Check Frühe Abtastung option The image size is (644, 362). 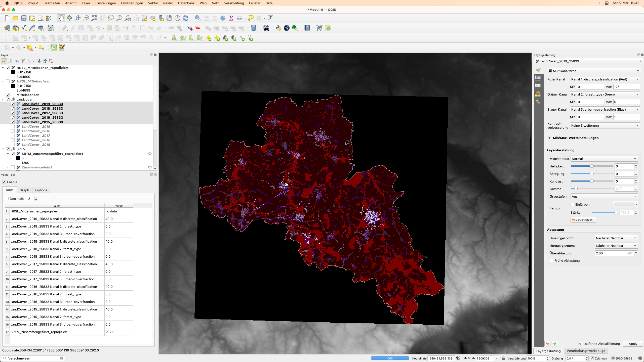pyautogui.click(x=551, y=260)
